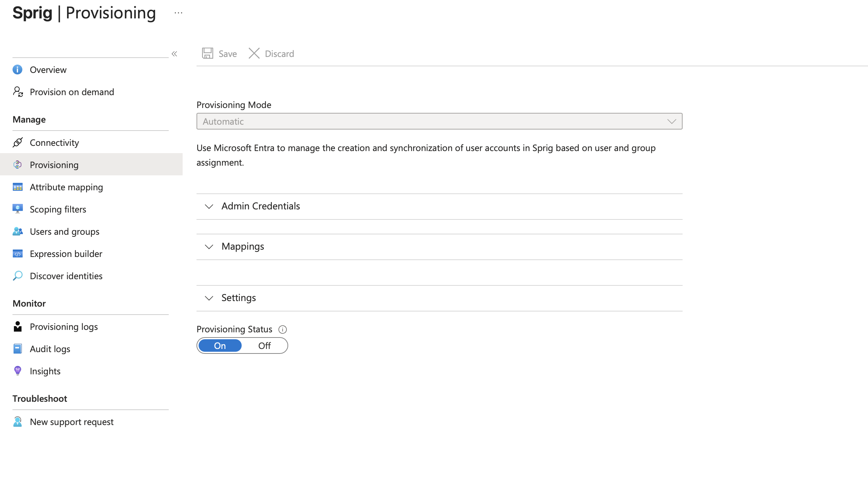868x483 pixels.
Task: Click the Save floppy disk icon
Action: point(208,53)
